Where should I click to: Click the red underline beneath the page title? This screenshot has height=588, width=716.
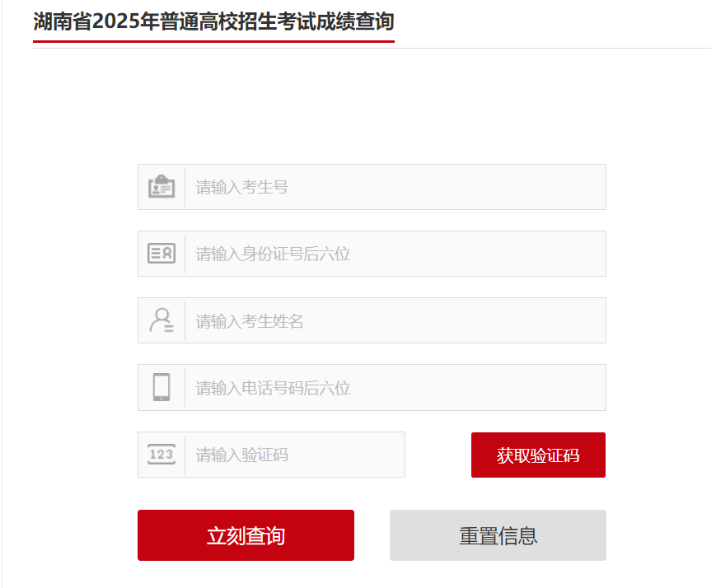[x=213, y=41]
